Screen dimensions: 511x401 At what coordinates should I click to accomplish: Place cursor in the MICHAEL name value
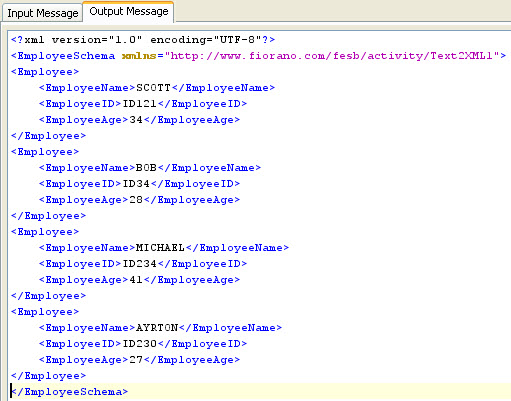pos(160,248)
